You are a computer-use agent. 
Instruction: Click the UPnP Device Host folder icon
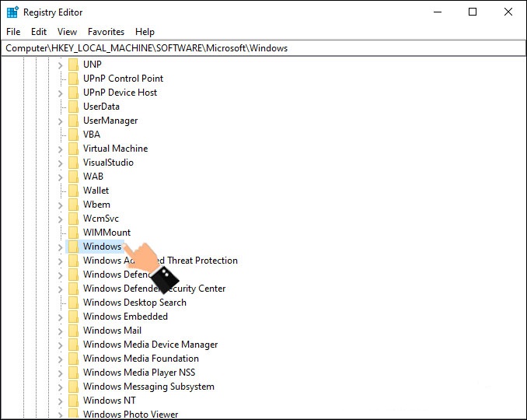[73, 93]
